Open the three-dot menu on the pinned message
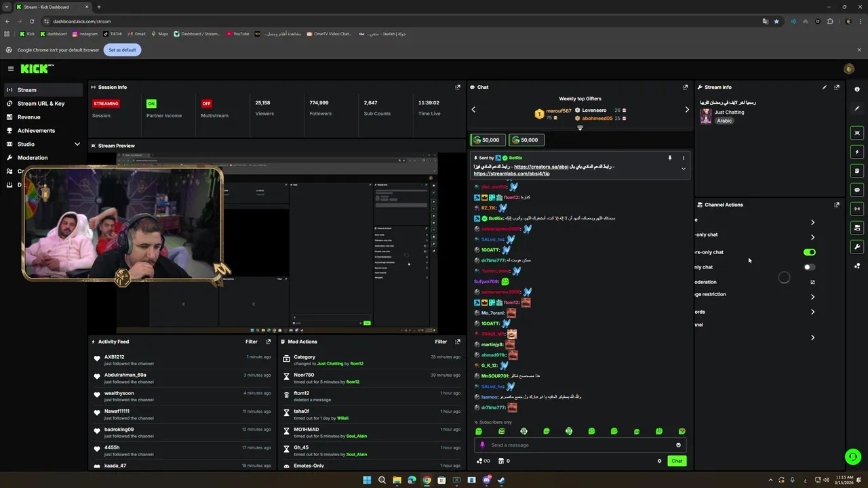Viewport: 868px width, 488px height. click(x=683, y=158)
